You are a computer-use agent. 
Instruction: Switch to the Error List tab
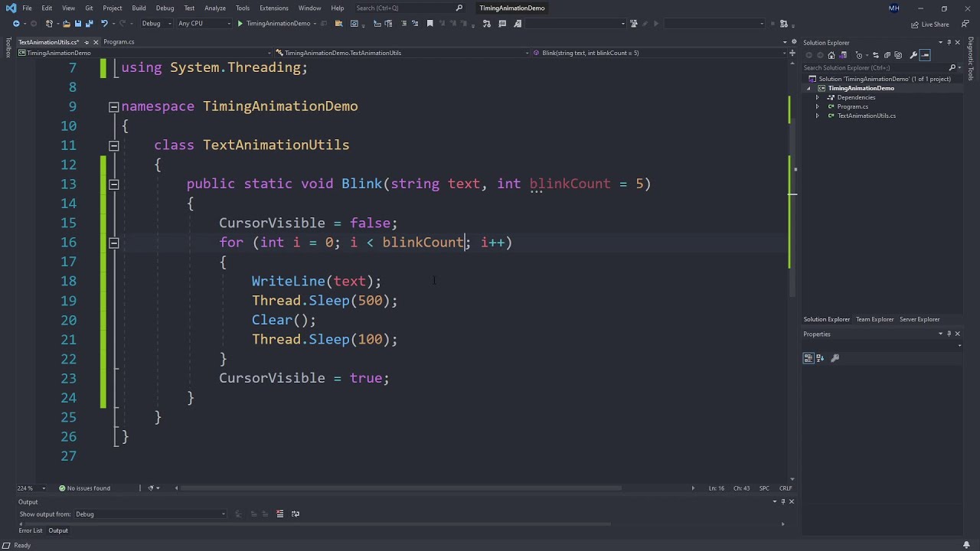[31, 530]
